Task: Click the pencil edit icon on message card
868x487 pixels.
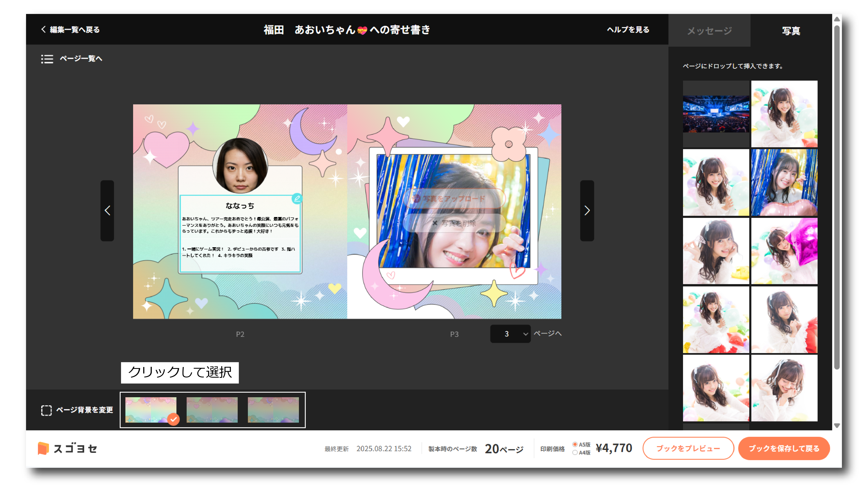Action: [297, 199]
